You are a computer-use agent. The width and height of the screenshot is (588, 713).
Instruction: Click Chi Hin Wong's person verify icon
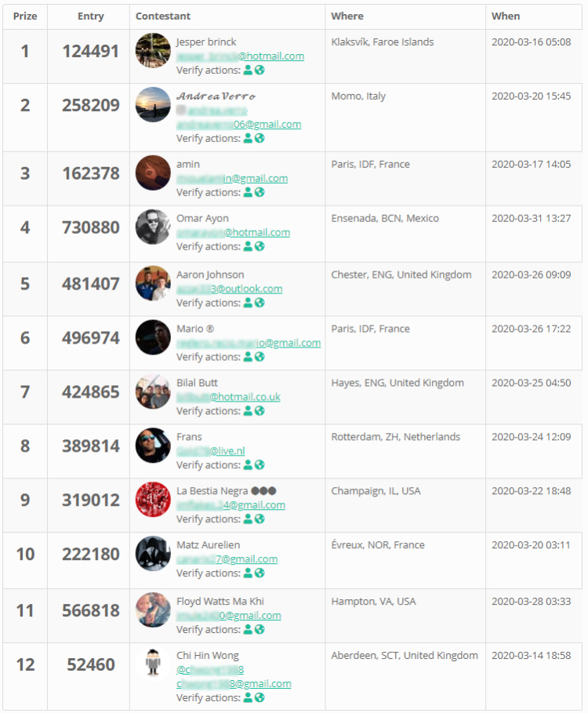tap(248, 697)
